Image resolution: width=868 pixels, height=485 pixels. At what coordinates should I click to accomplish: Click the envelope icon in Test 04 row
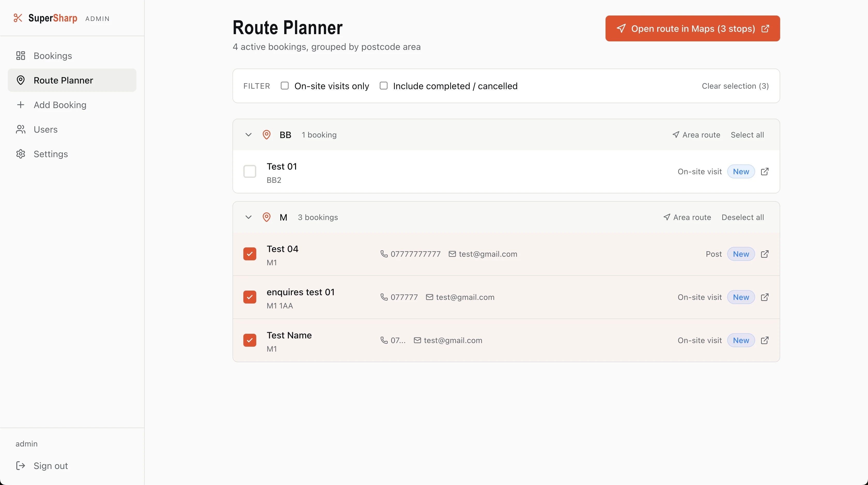[x=452, y=254]
